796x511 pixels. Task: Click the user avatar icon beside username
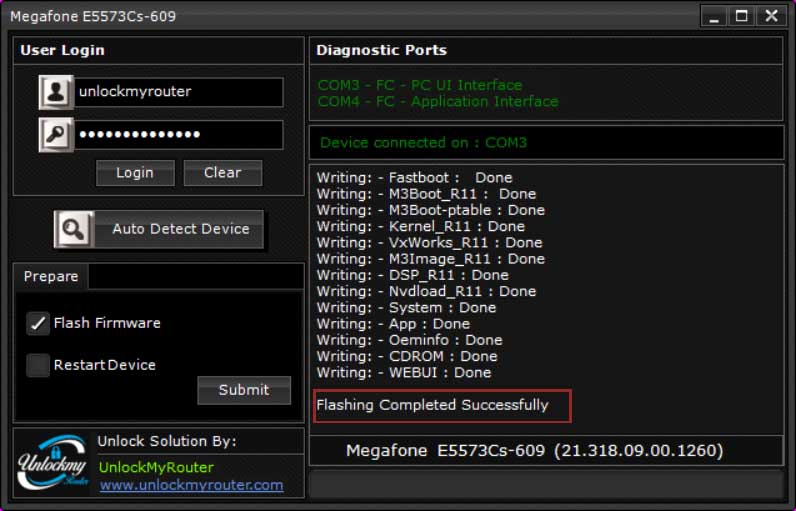(56, 92)
